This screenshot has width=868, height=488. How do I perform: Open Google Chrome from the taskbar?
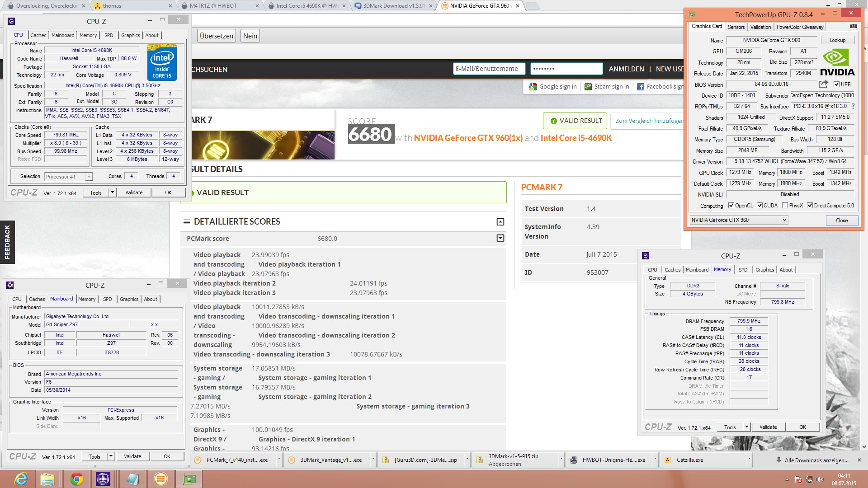(76, 479)
